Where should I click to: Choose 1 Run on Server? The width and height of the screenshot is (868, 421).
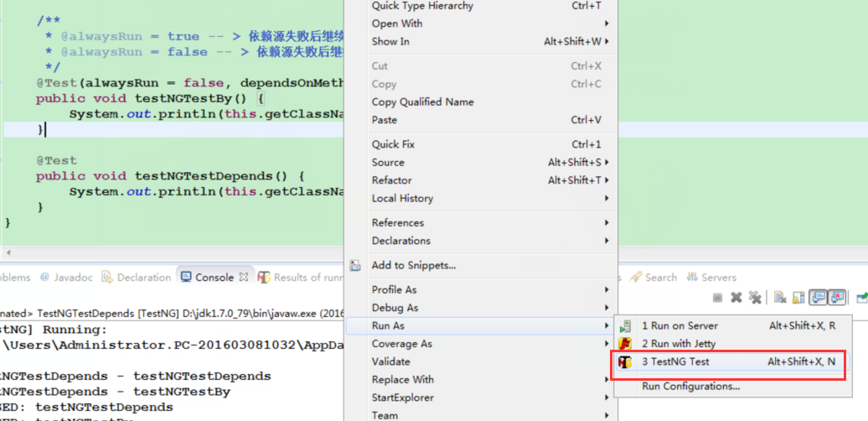[733, 325]
